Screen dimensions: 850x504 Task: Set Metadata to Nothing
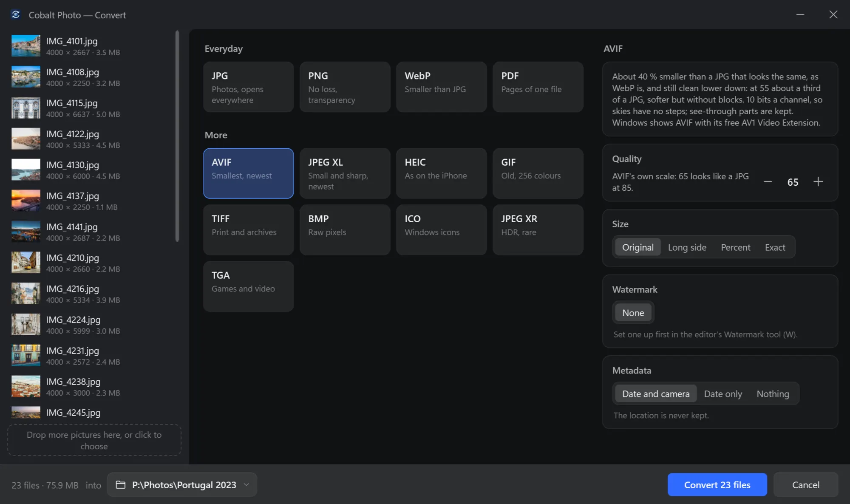773,394
